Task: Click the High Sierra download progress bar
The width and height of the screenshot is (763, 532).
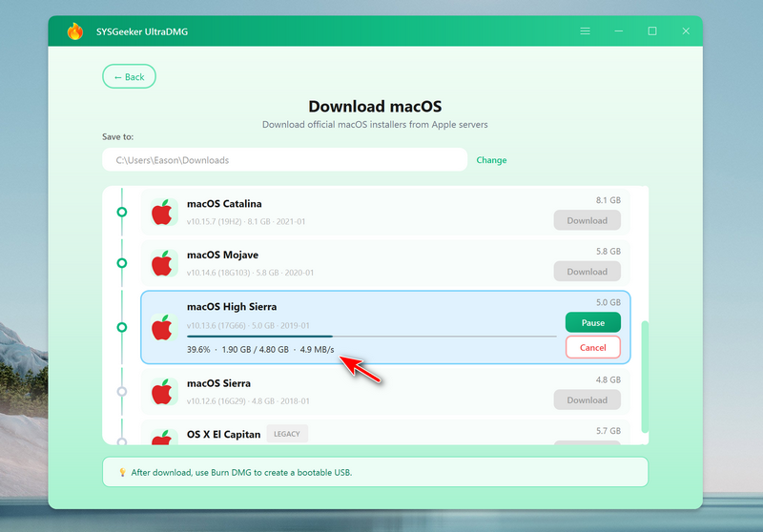Action: coord(371,336)
